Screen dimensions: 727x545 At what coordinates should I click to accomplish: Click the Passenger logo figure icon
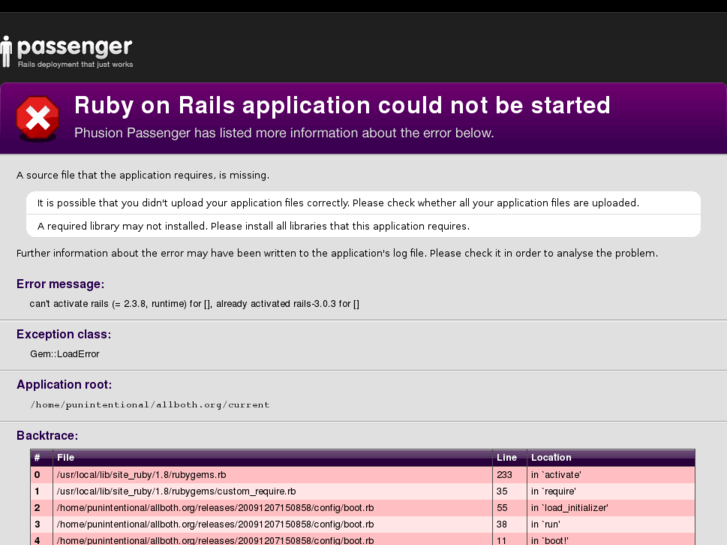click(x=6, y=51)
